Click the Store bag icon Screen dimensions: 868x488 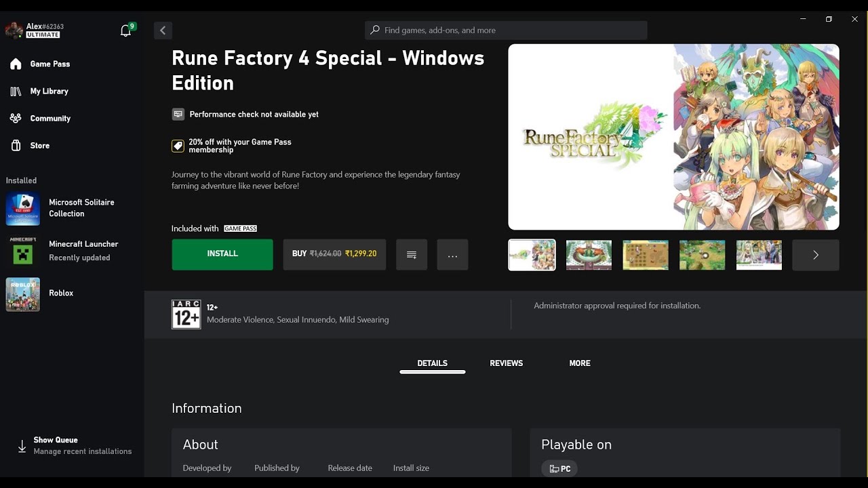tap(16, 145)
